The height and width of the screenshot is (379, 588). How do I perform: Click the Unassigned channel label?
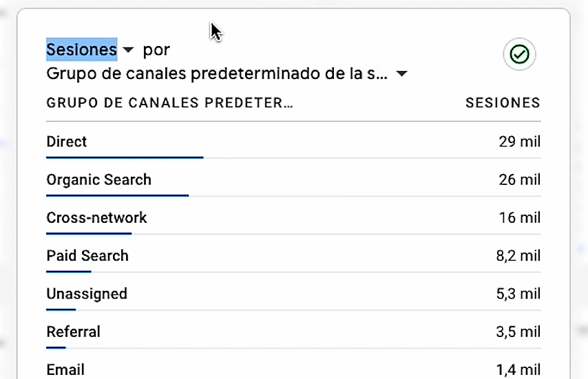click(x=87, y=294)
